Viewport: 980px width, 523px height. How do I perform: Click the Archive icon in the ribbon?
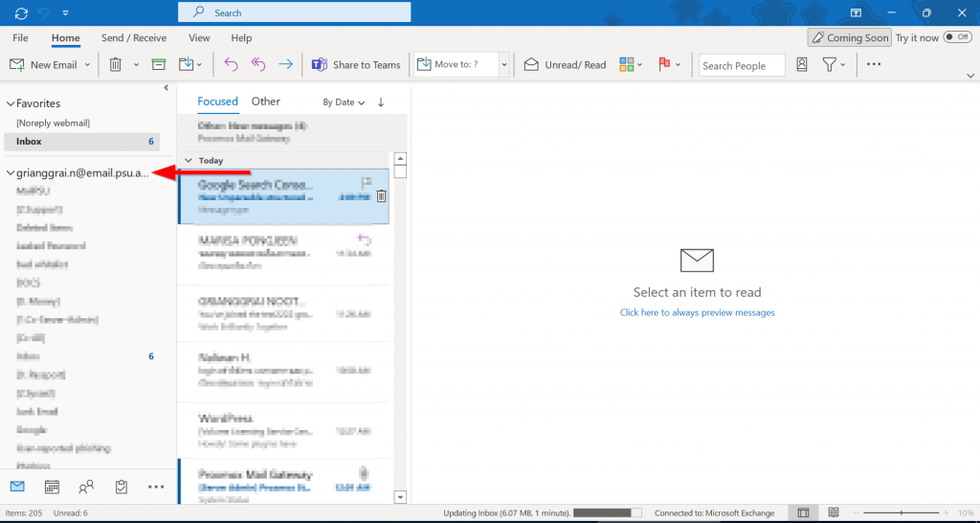pyautogui.click(x=159, y=64)
